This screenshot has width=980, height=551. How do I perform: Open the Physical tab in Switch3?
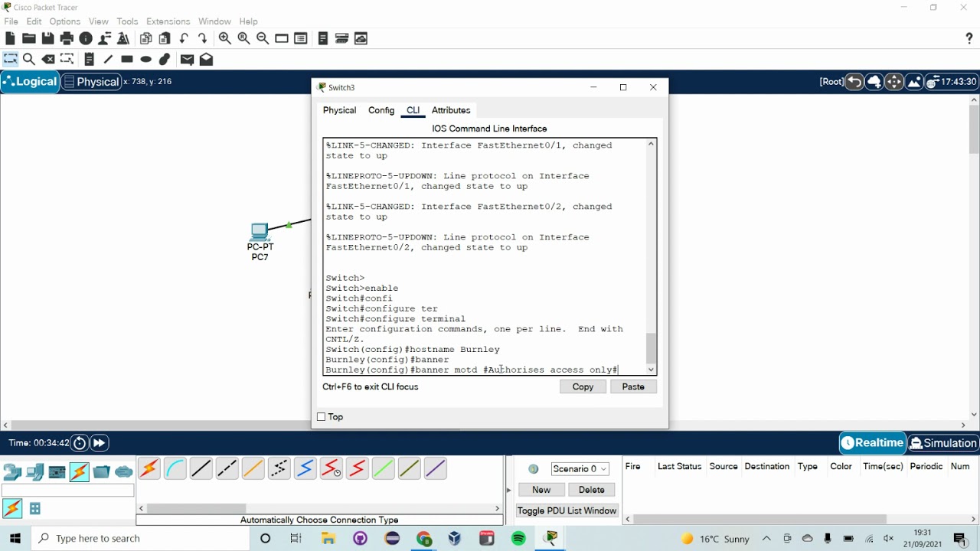(339, 110)
